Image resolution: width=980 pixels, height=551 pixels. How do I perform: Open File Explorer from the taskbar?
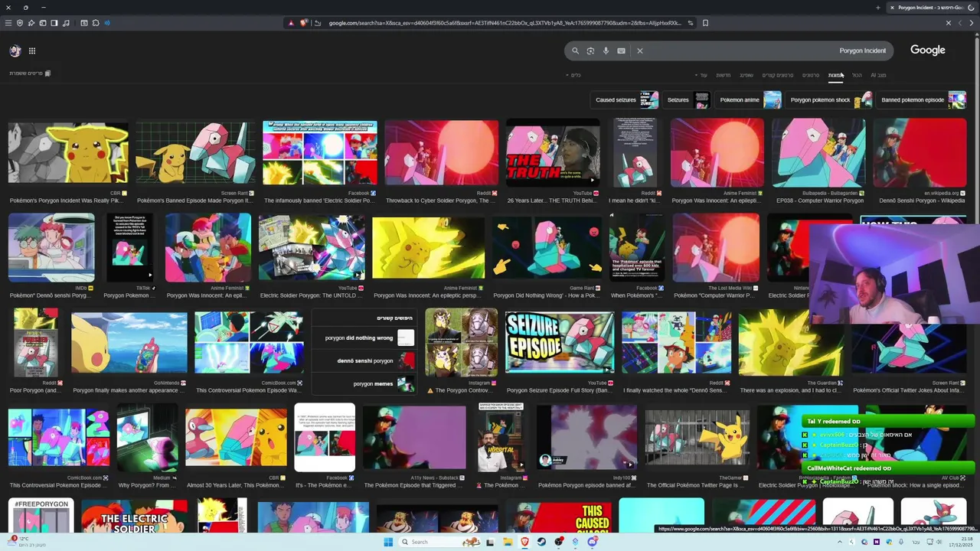[x=508, y=542]
